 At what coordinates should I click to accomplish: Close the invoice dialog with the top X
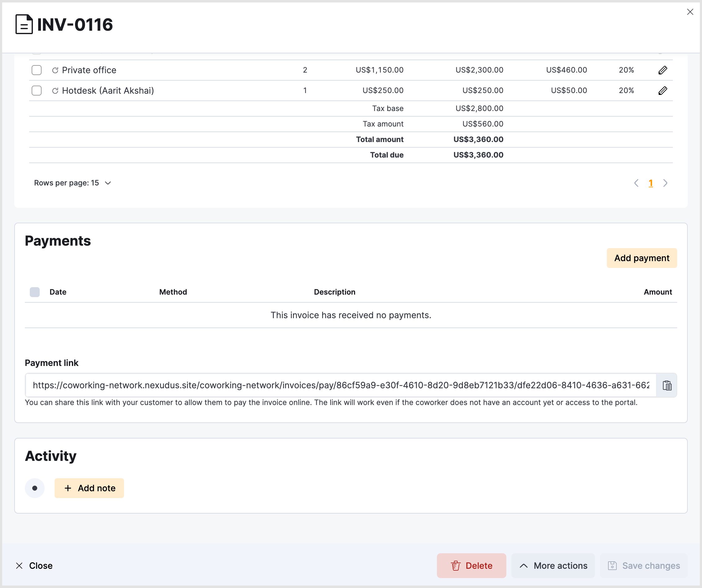[x=690, y=12]
